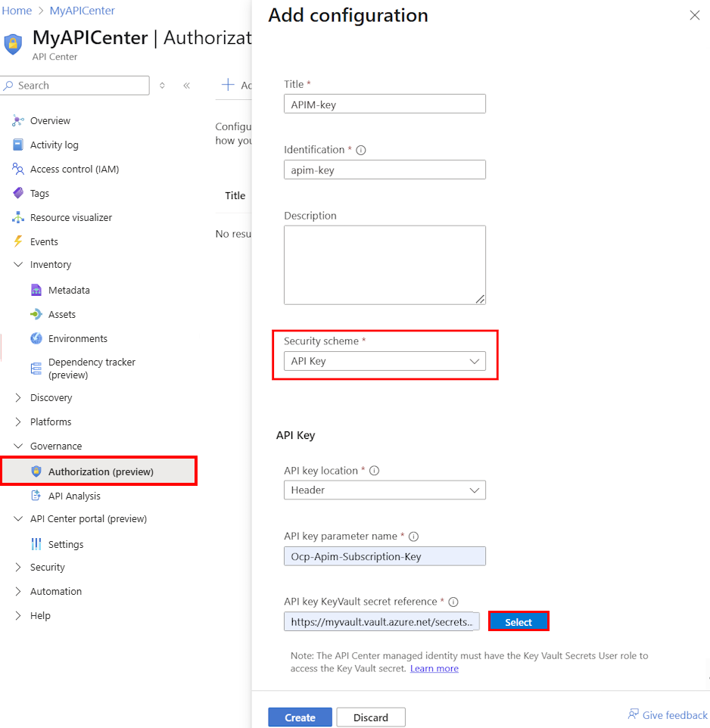Screen dimensions: 710x728
Task: Click inside the Description text box
Action: 385,264
